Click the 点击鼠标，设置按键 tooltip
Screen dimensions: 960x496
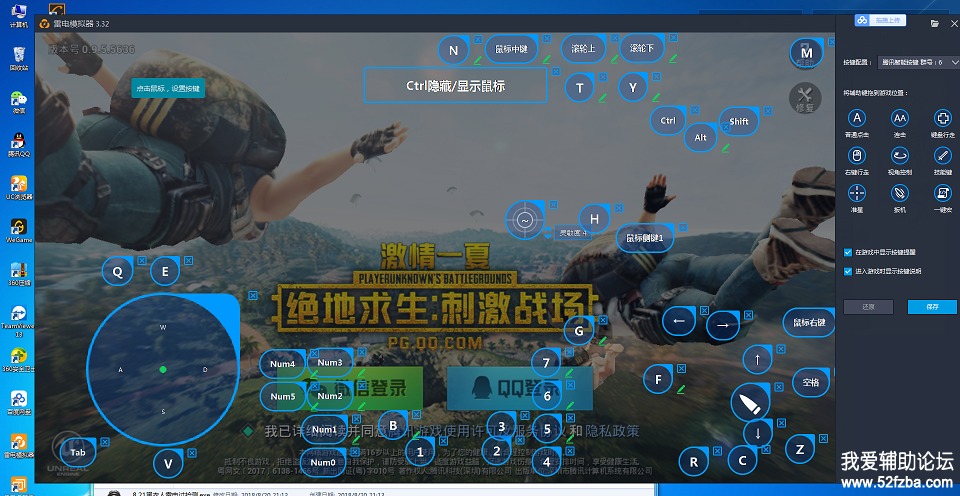coord(168,89)
